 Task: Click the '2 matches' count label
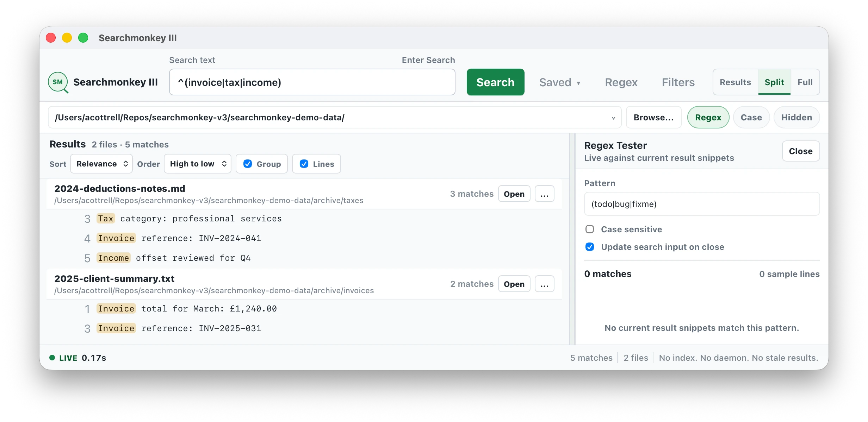tap(472, 284)
